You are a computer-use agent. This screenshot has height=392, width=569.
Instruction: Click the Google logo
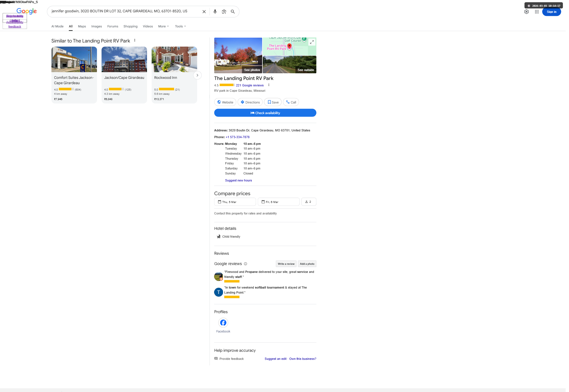pyautogui.click(x=27, y=11)
